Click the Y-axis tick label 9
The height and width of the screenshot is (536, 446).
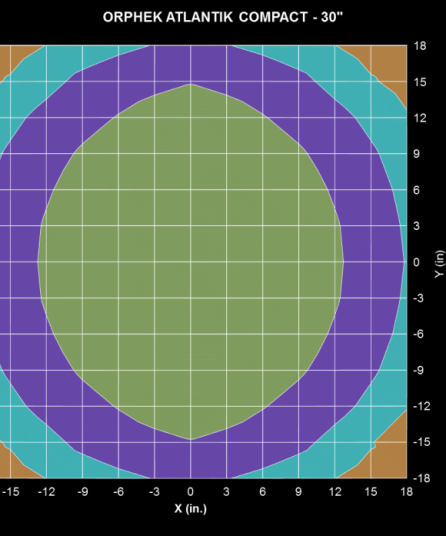point(416,154)
